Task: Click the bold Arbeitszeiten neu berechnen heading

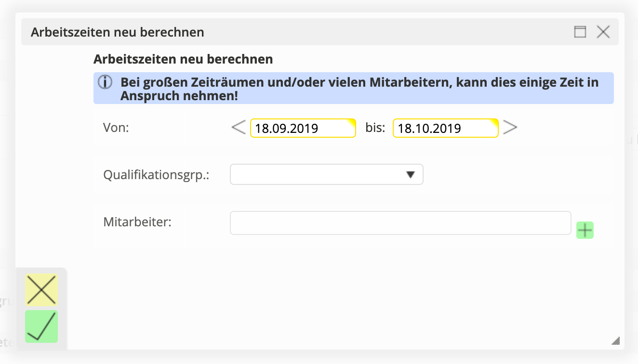Action: click(183, 59)
